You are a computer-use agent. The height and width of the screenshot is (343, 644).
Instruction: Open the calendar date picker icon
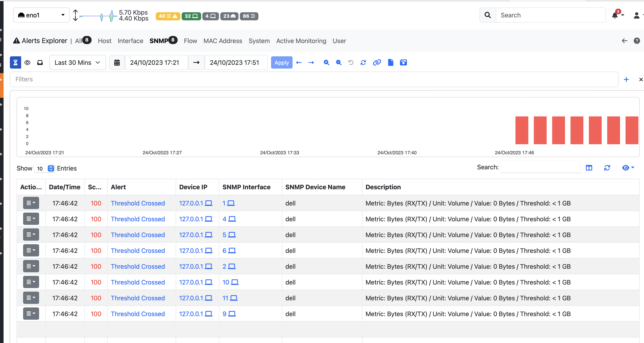117,63
